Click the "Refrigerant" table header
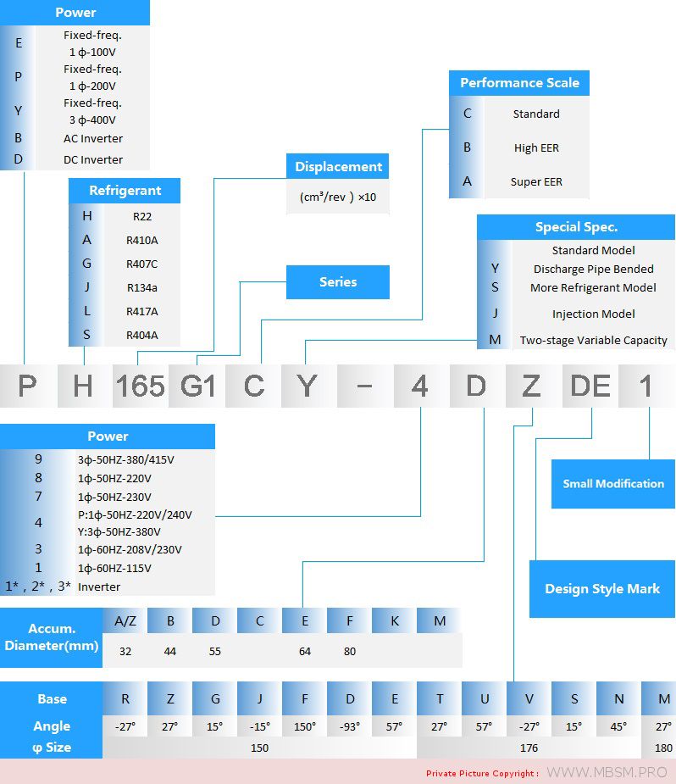The width and height of the screenshot is (676, 784). coord(125,191)
